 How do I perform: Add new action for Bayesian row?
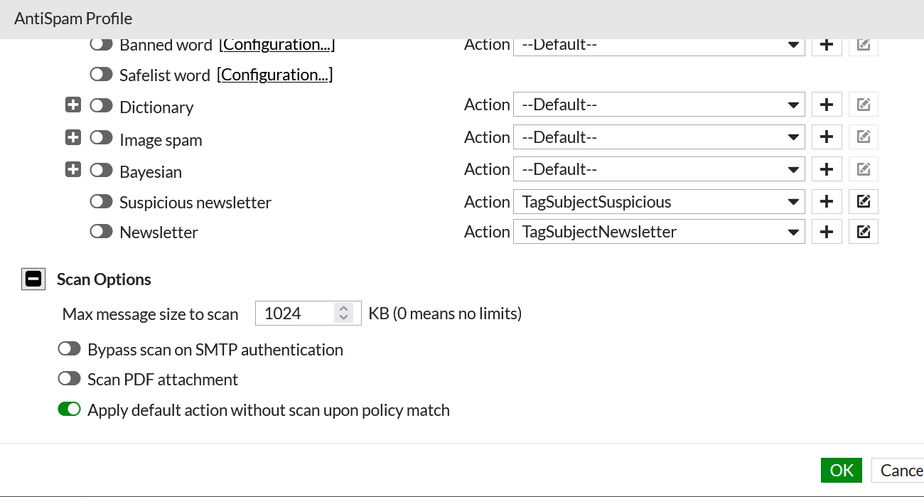826,169
